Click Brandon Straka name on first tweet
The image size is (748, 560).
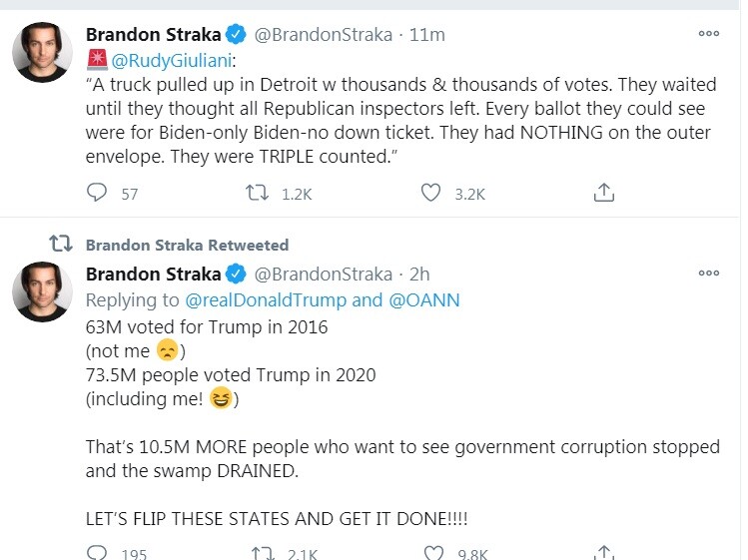tap(153, 35)
